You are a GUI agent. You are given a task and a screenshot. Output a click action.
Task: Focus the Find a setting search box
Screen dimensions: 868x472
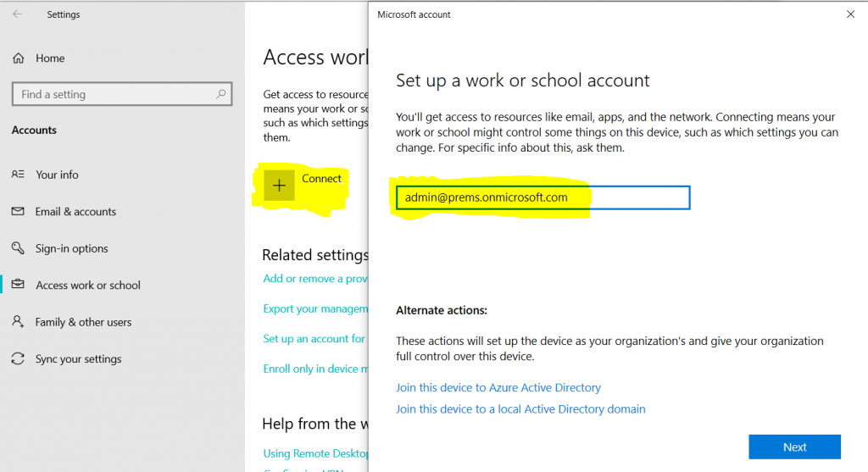click(122, 94)
